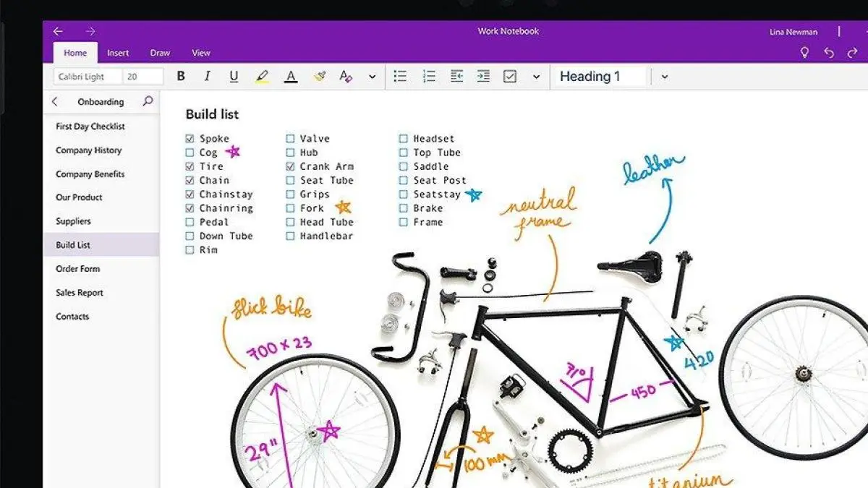
Task: Check the Frame checkbox
Action: [402, 222]
